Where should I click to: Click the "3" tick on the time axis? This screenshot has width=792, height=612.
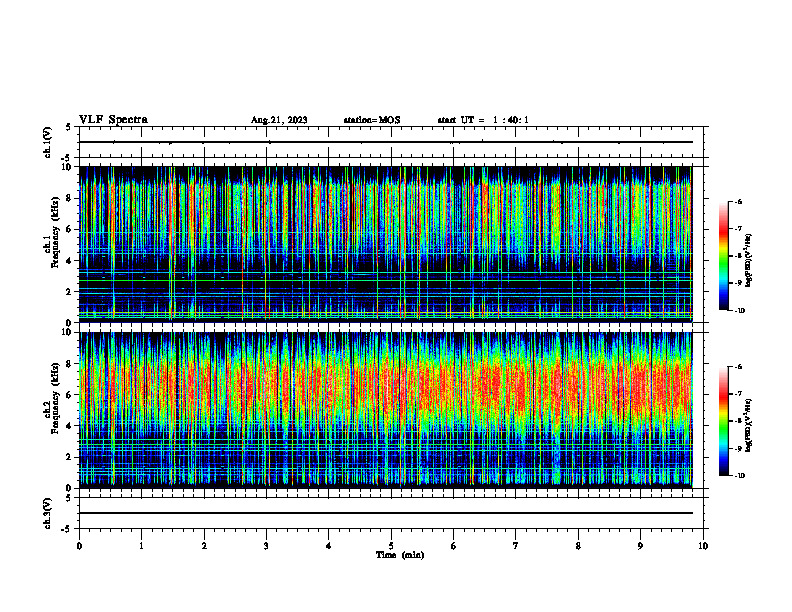(x=266, y=546)
